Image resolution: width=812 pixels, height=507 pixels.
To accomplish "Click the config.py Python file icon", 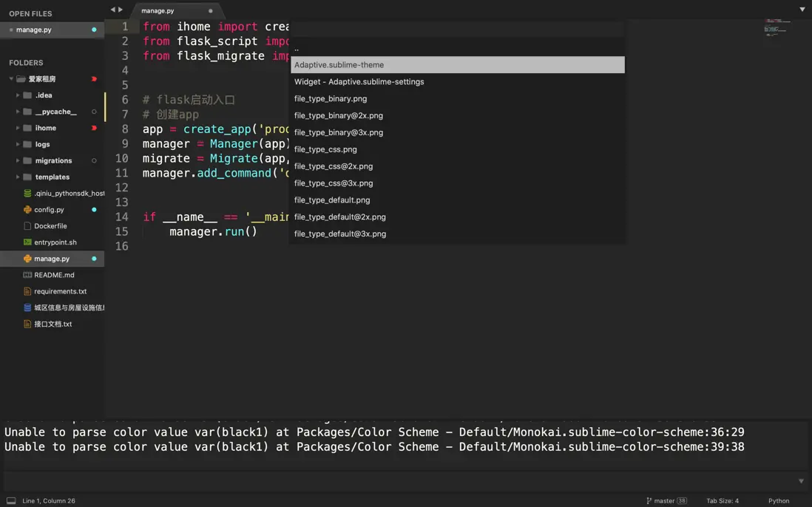I will pyautogui.click(x=27, y=210).
